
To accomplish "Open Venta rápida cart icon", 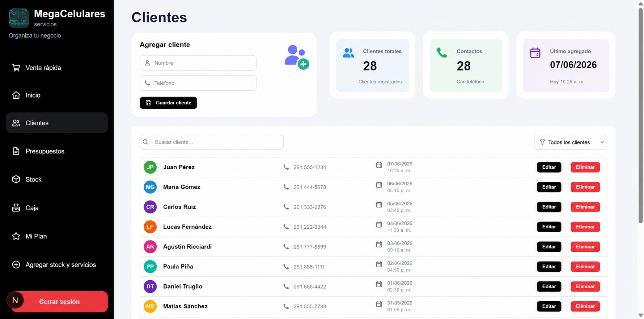I will coord(16,68).
